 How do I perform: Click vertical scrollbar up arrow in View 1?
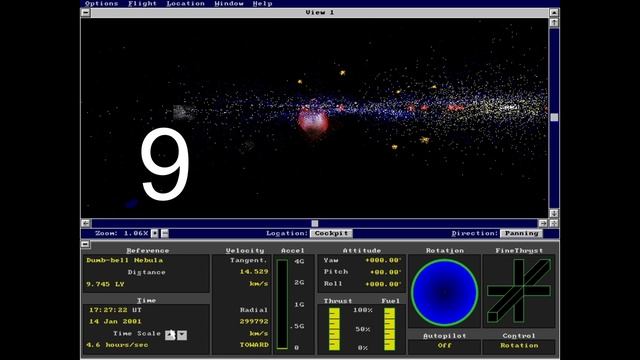pos(554,22)
